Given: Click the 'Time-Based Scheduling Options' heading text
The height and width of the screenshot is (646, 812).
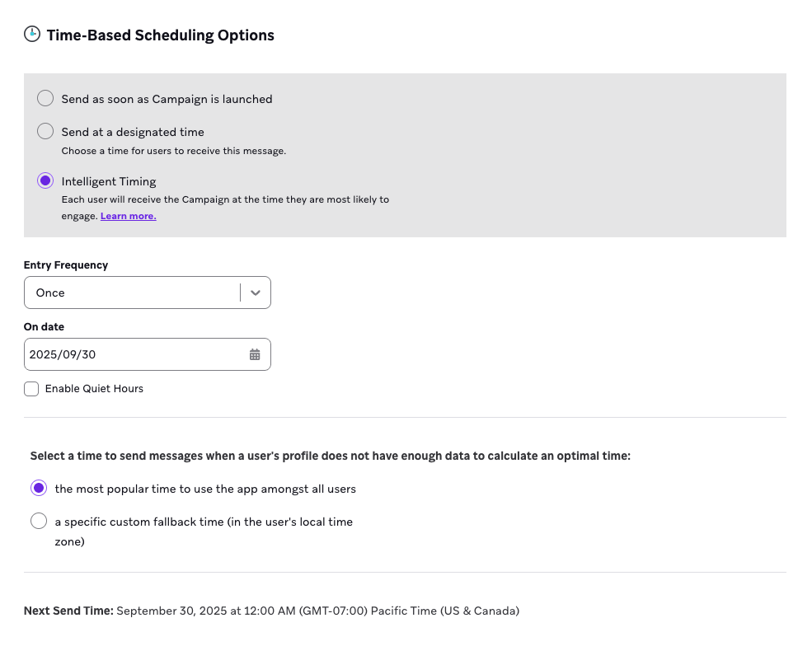Looking at the screenshot, I should tap(160, 35).
